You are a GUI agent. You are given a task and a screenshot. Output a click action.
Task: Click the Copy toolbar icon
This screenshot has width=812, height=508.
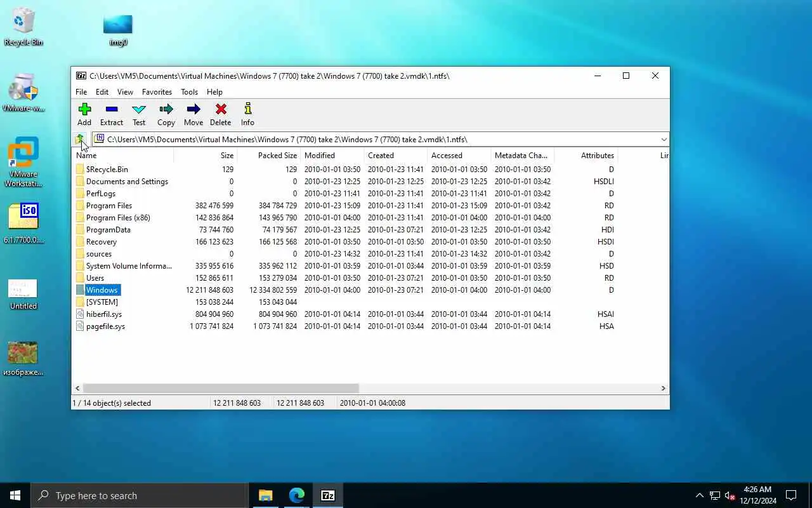[166, 115]
